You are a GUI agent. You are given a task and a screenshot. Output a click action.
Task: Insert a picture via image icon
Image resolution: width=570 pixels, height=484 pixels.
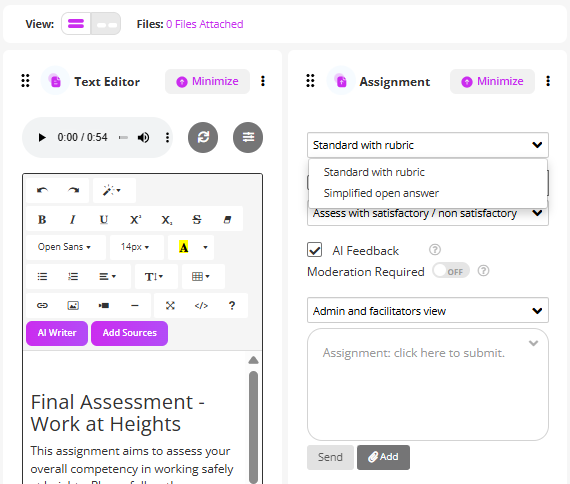[x=73, y=305]
